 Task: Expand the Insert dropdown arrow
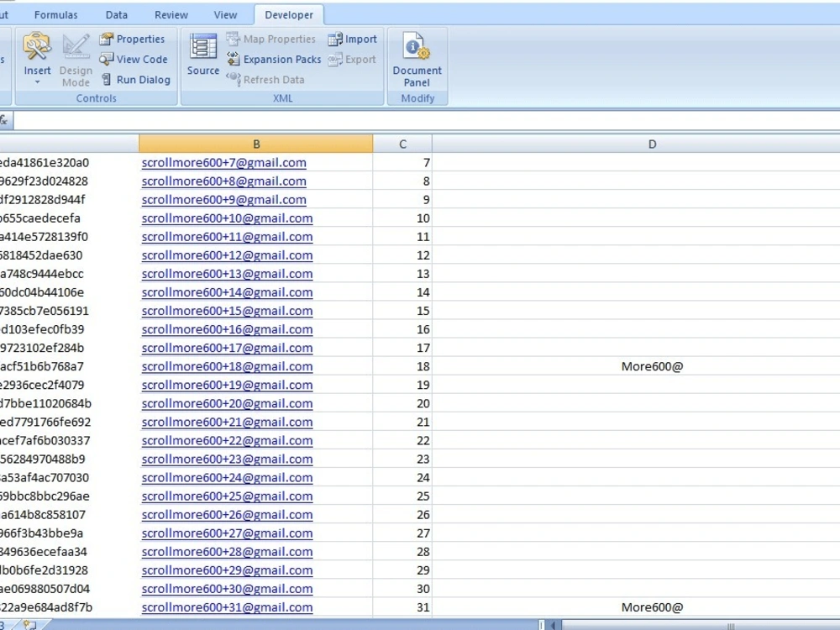pos(37,82)
